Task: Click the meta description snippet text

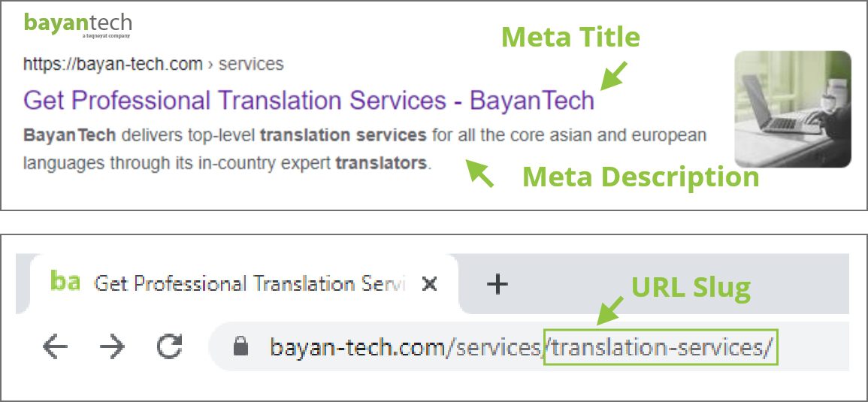Action: (364, 149)
